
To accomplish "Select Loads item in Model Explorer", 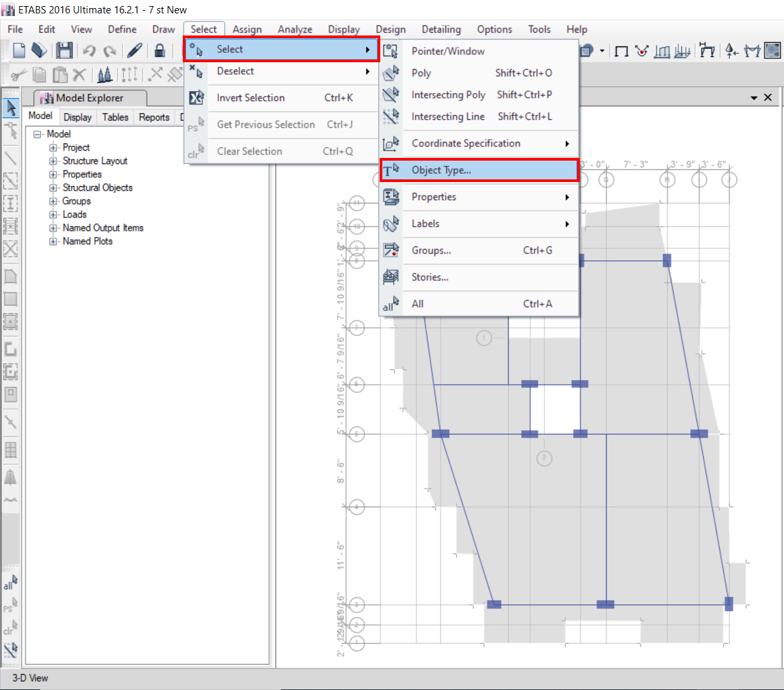I will (x=74, y=215).
